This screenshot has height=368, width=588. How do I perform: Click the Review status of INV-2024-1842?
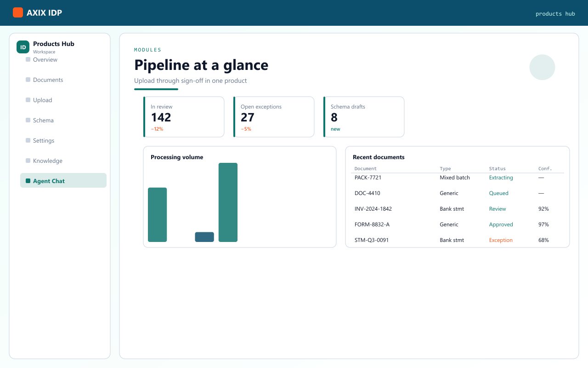[x=498, y=209]
